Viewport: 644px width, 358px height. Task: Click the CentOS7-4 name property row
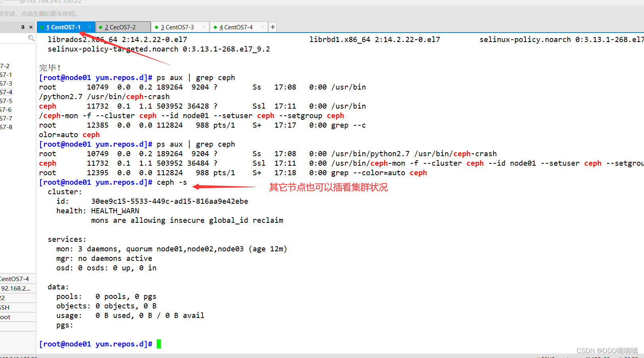pos(17,279)
